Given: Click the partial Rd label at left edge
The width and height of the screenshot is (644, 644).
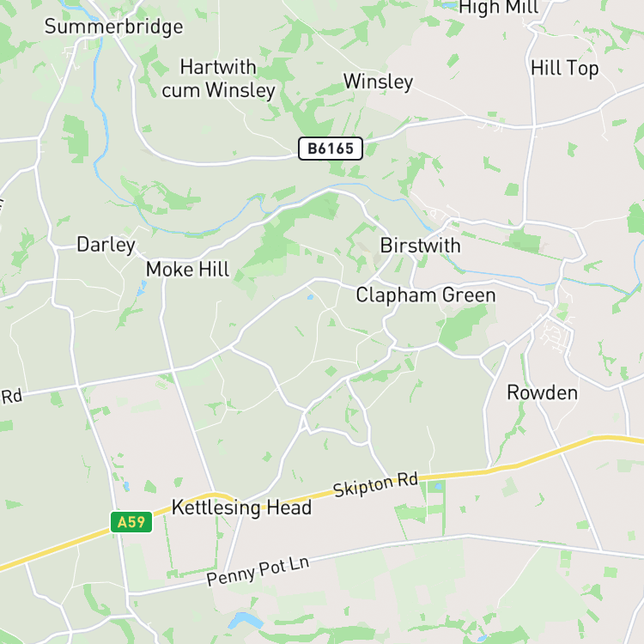Looking at the screenshot, I should 11,397.
